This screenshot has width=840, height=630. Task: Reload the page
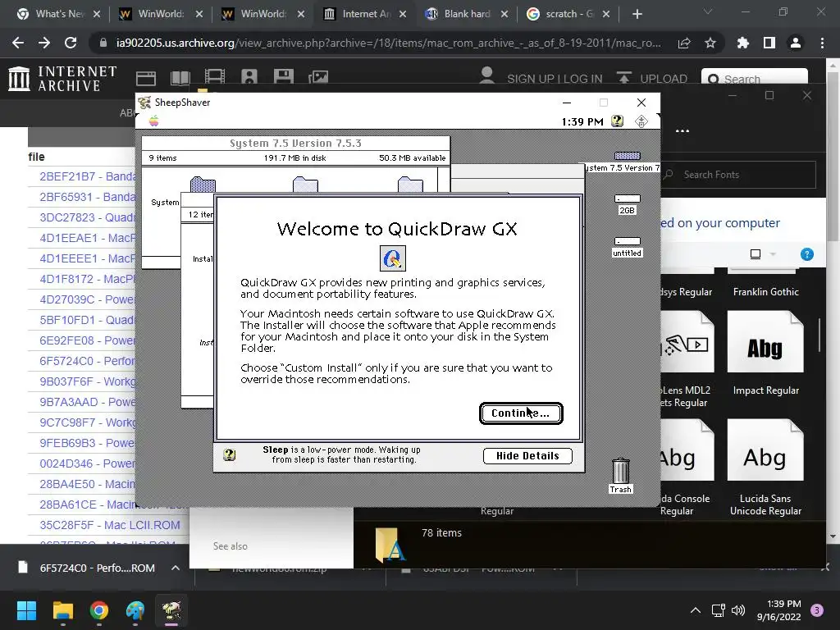(x=71, y=43)
